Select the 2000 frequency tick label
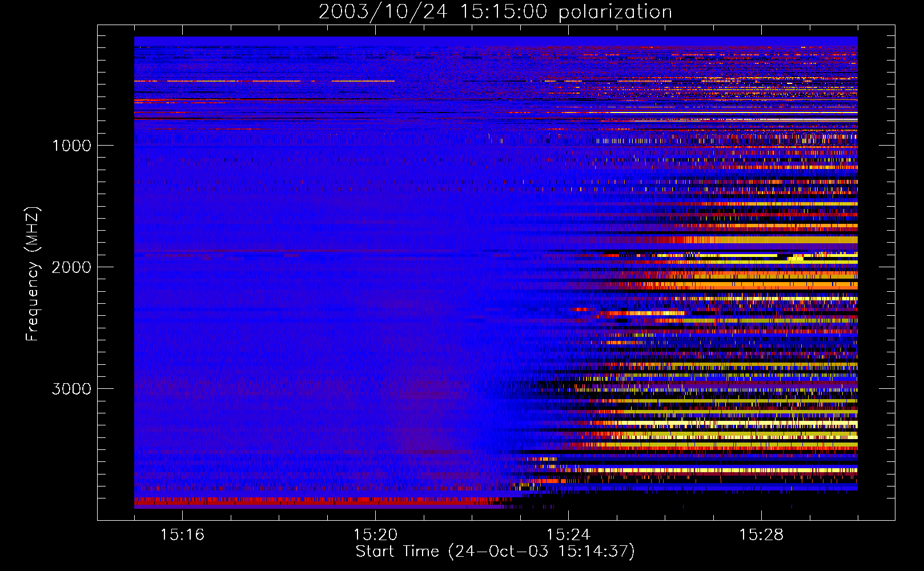 point(71,267)
